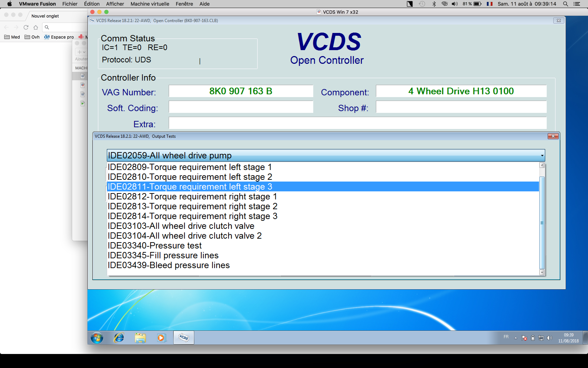The width and height of the screenshot is (588, 368).
Task: Open the Med bookmarks folder
Action: point(12,37)
